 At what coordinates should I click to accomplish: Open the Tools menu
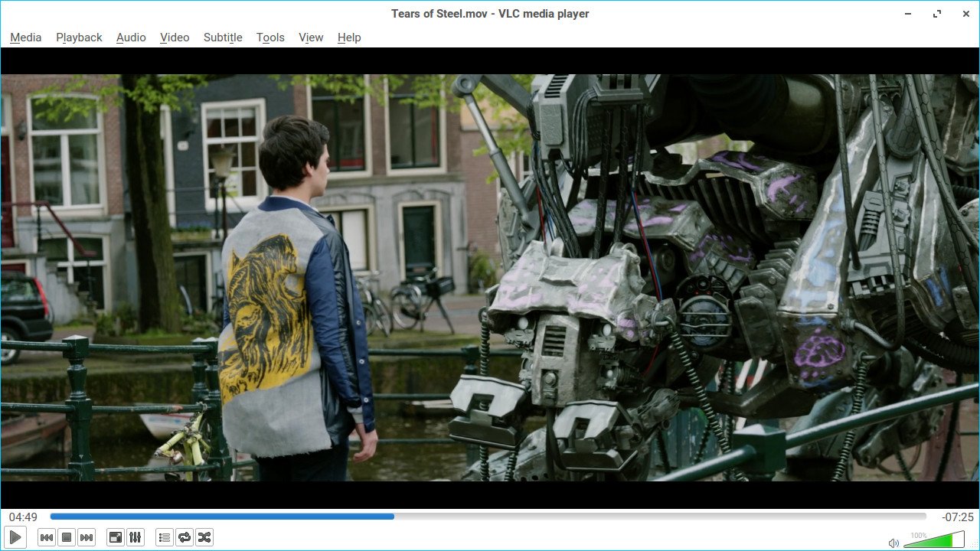click(x=270, y=37)
